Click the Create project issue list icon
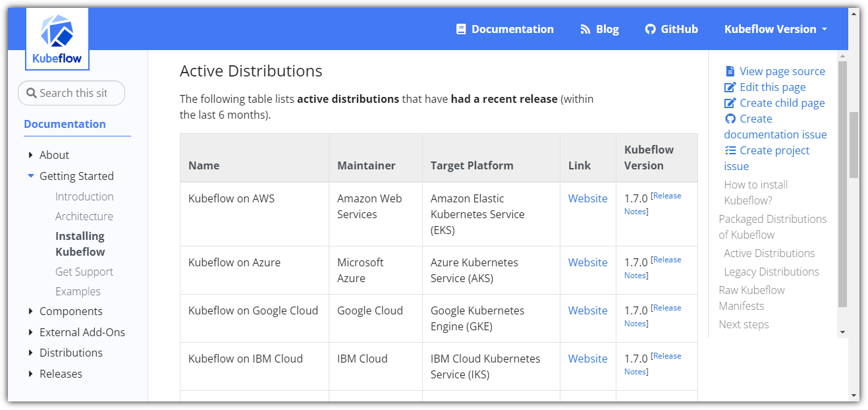This screenshot has height=410, width=868. [730, 150]
